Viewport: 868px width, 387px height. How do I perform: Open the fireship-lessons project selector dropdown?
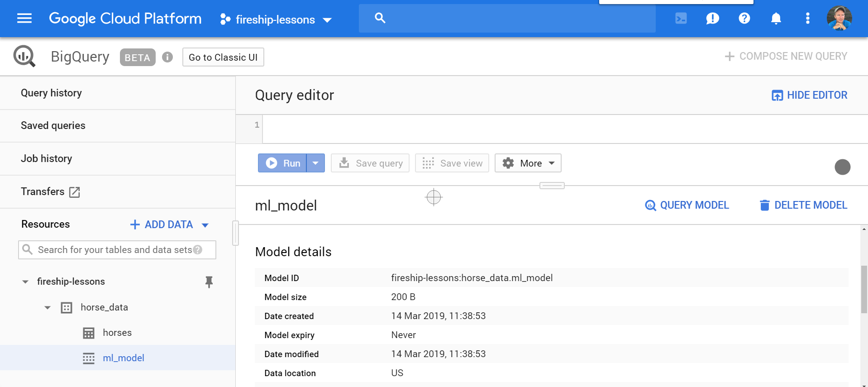[276, 19]
